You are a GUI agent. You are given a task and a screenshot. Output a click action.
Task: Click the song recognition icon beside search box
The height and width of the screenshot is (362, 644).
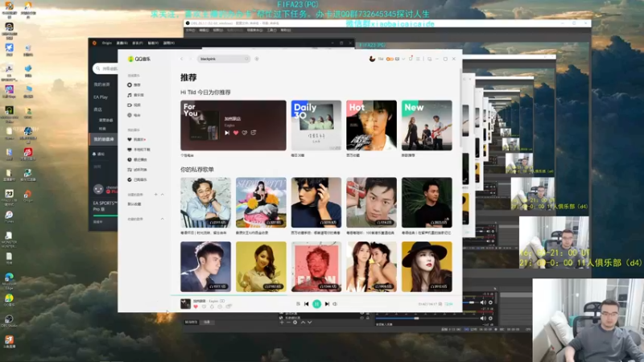click(257, 59)
